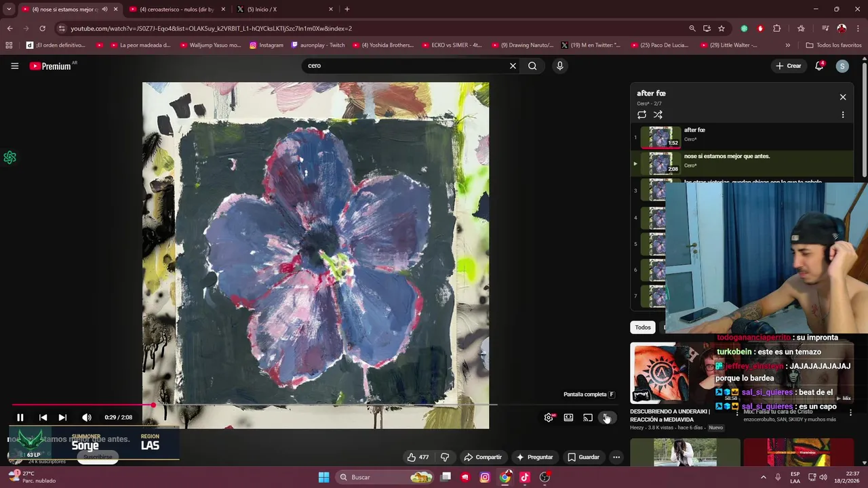Click the browser address bar URL
Viewport: 868px width, 488px height.
point(211,28)
